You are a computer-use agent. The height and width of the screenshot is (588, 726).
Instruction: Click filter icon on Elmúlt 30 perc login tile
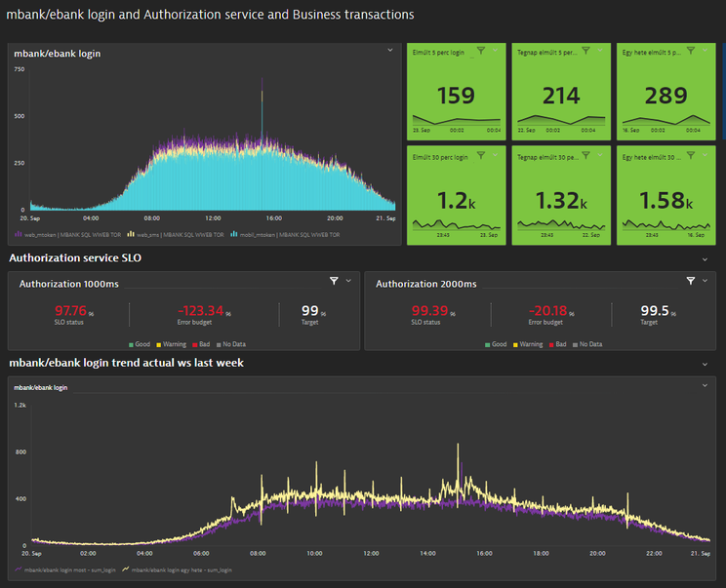tap(480, 155)
